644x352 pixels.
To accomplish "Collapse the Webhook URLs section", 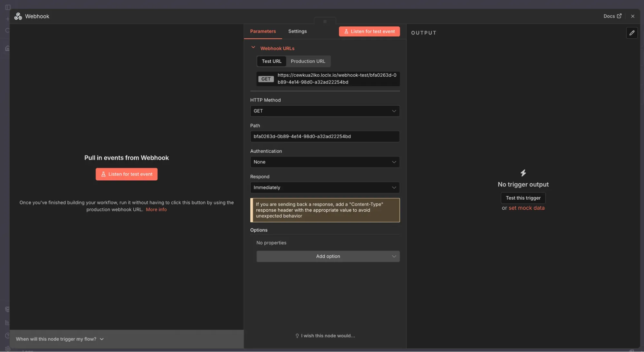I will pyautogui.click(x=253, y=47).
